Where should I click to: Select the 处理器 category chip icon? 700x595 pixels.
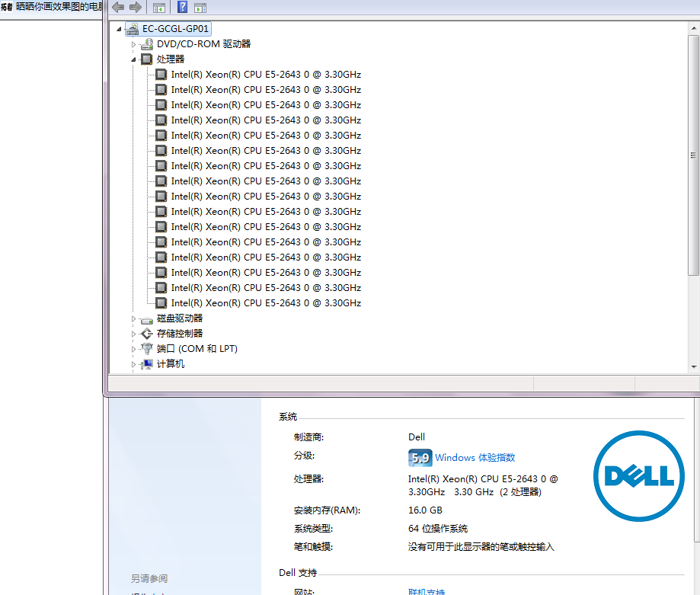click(146, 59)
